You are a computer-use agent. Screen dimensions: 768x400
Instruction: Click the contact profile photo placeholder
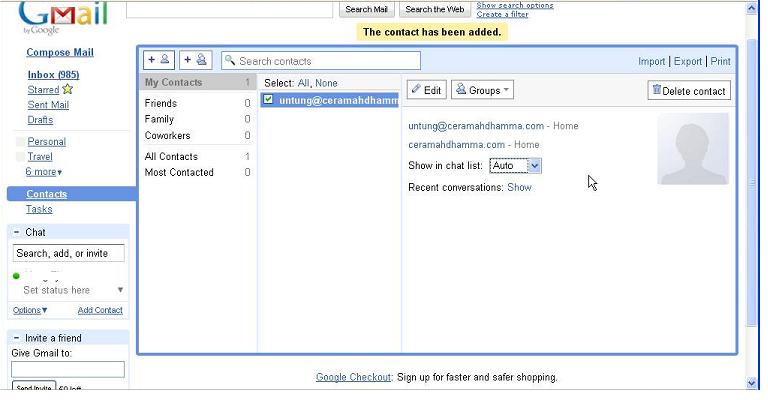click(692, 149)
